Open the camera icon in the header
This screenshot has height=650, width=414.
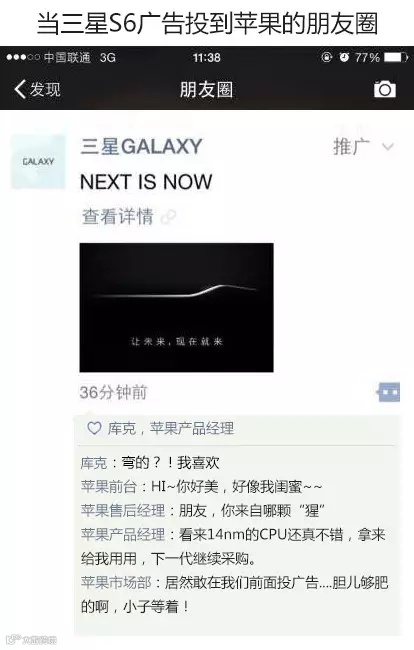pyautogui.click(x=385, y=89)
